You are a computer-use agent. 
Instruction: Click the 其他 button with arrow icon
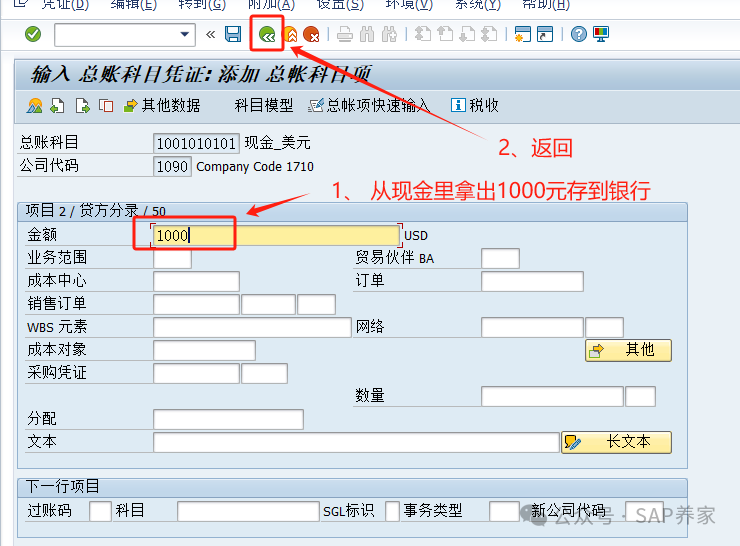(628, 351)
